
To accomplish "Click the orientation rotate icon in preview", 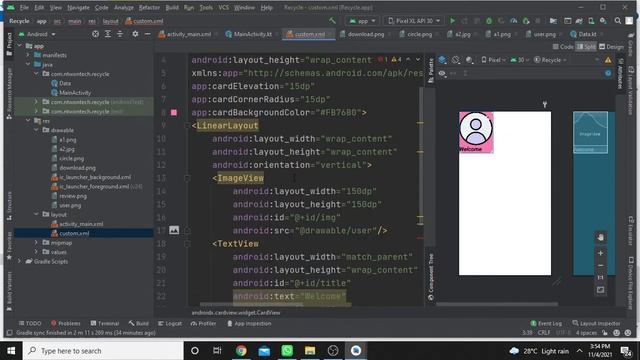I will click(456, 60).
